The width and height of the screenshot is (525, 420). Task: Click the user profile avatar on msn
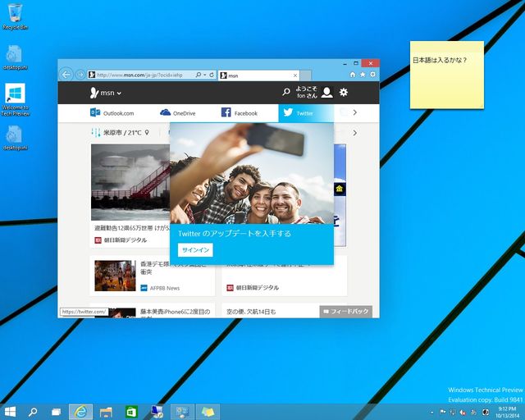click(326, 92)
